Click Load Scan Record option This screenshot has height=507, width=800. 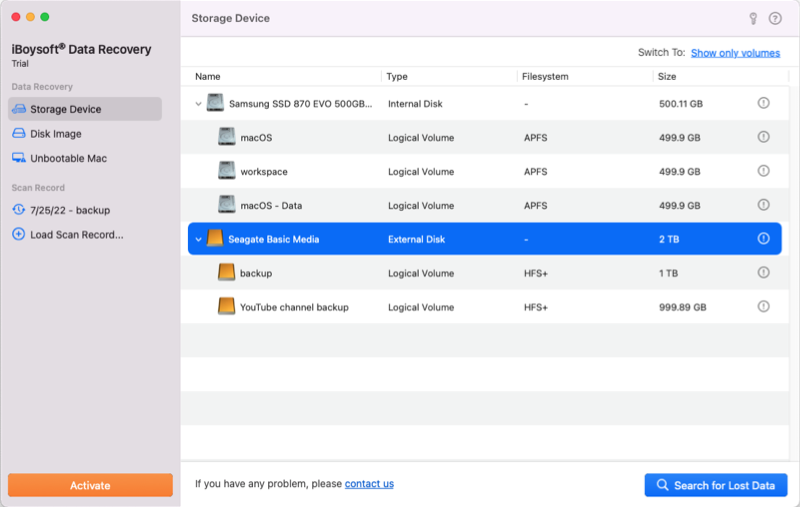click(77, 235)
